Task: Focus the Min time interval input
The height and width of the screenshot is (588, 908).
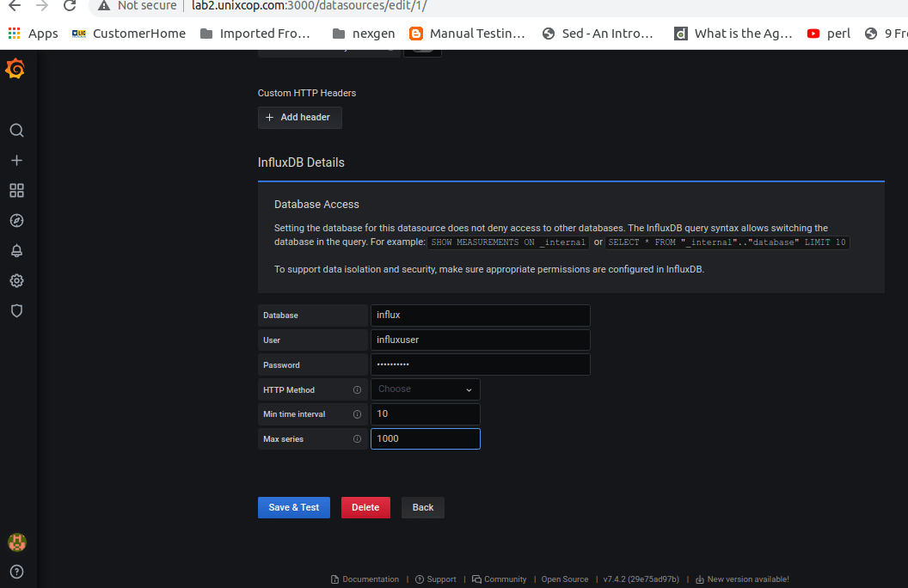Action: coord(426,414)
